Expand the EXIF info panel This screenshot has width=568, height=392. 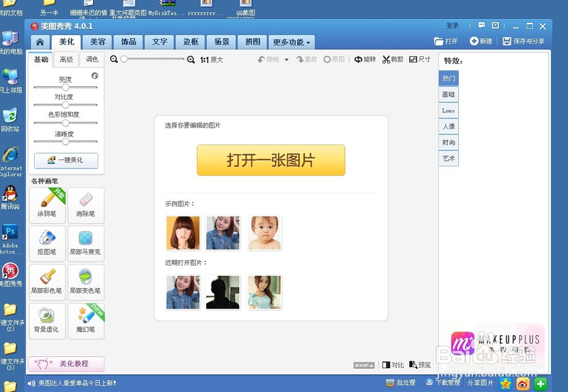tap(364, 365)
